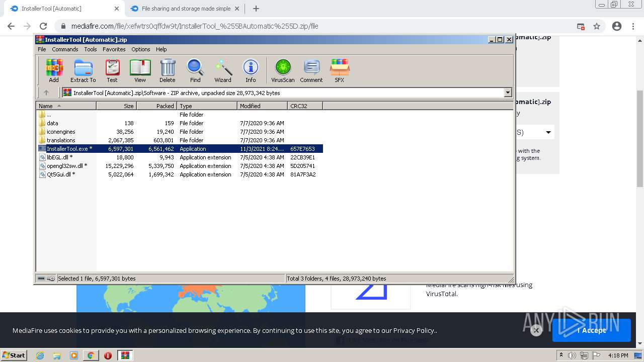Open the Wizard wand tool

click(x=223, y=70)
